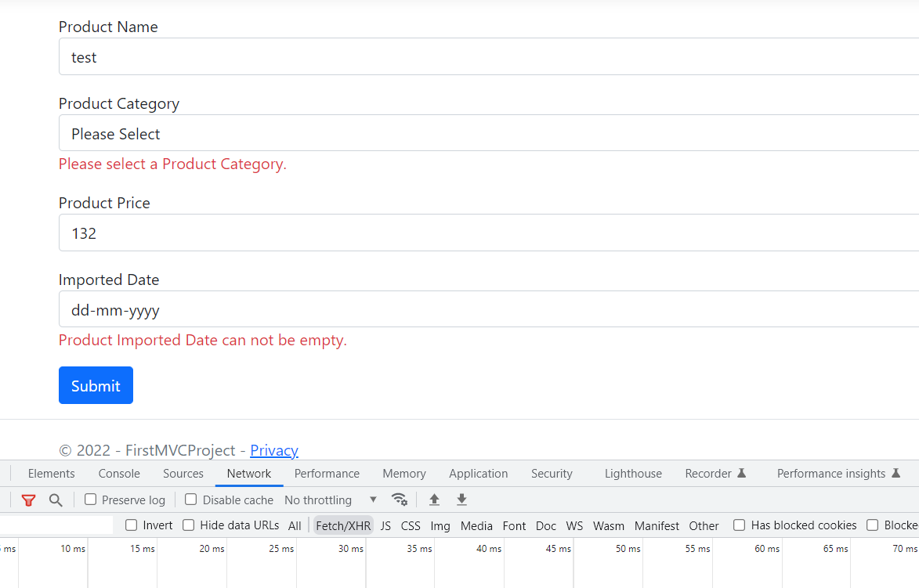Image resolution: width=919 pixels, height=588 pixels.
Task: Enable Hide data URLs
Action: coord(188,525)
